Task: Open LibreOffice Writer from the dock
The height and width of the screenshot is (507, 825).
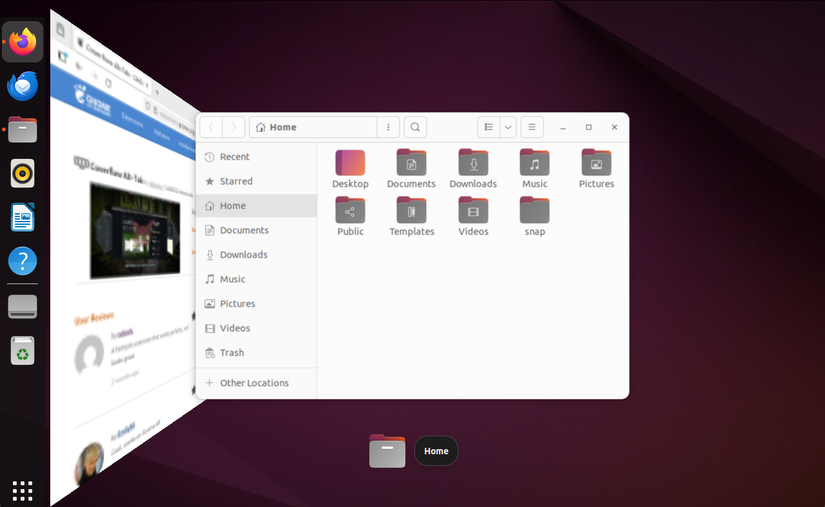Action: pyautogui.click(x=23, y=217)
